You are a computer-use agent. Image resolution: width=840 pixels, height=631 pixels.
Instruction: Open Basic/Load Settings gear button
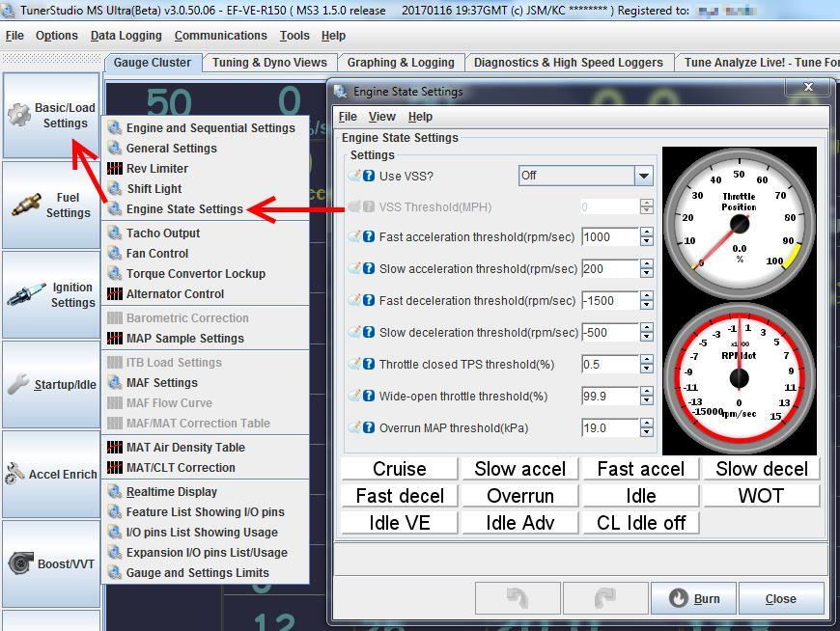click(x=51, y=115)
